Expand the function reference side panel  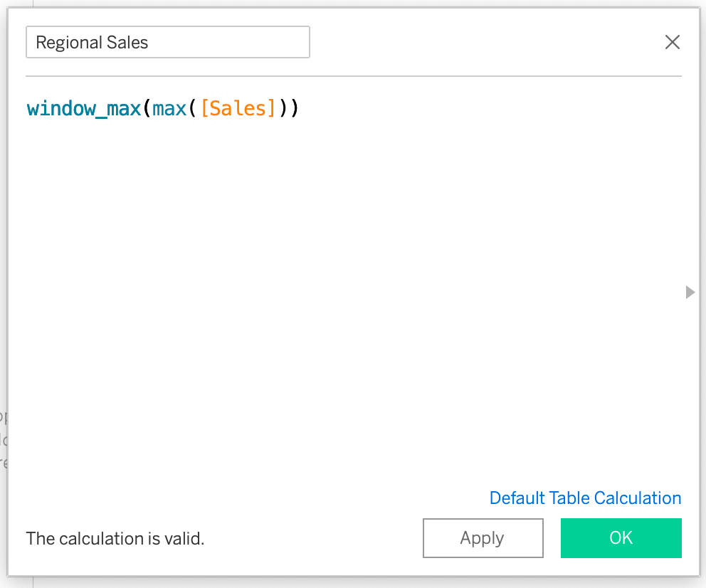[689, 292]
